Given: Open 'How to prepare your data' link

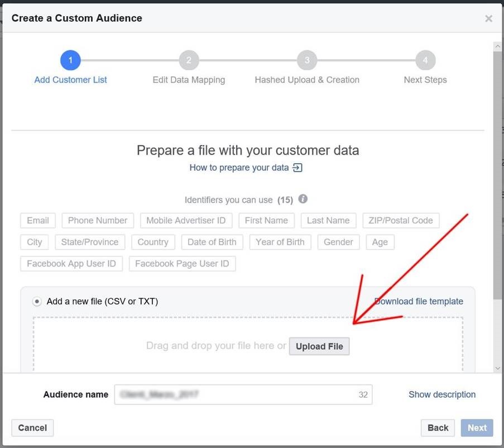Looking at the screenshot, I should tap(239, 168).
